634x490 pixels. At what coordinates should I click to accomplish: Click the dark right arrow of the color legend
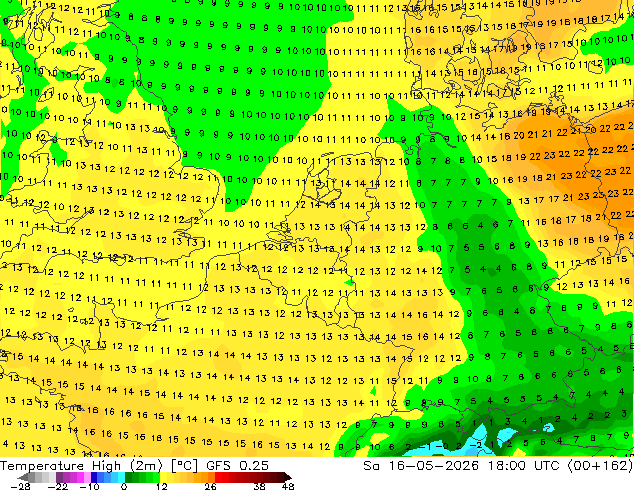[287, 477]
